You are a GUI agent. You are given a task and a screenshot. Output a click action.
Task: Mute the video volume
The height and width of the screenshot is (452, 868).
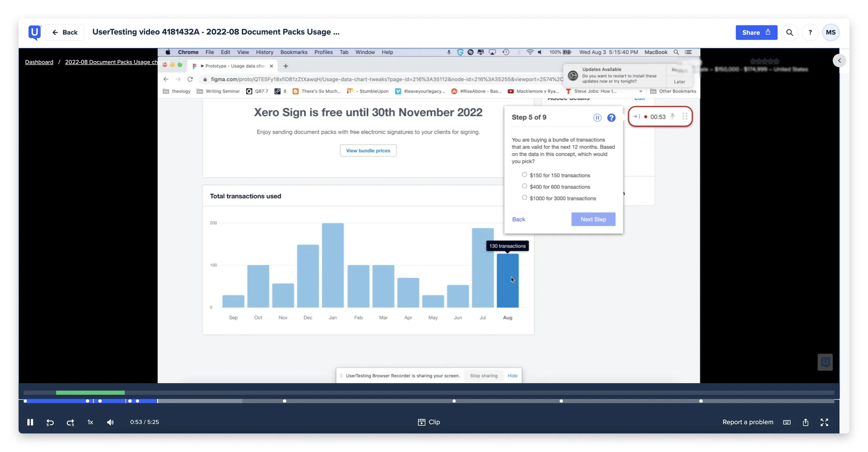pyautogui.click(x=110, y=422)
